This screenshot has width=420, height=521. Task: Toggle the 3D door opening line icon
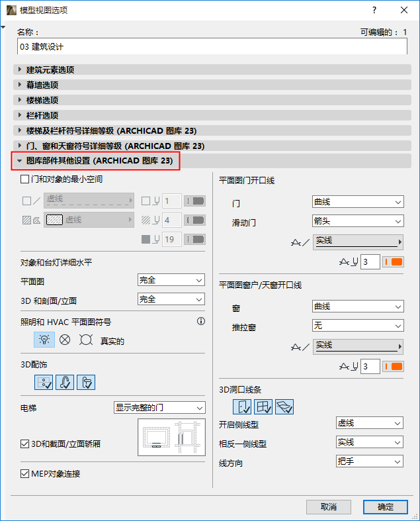(x=242, y=406)
